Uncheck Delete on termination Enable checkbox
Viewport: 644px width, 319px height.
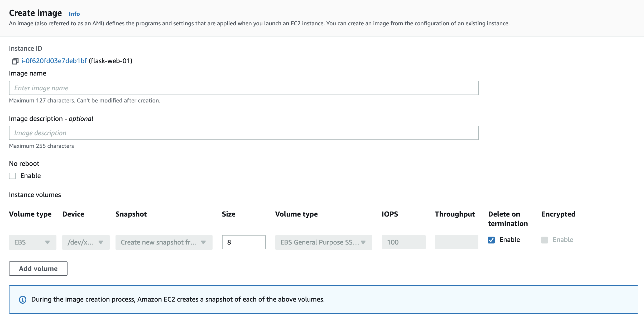coord(491,240)
